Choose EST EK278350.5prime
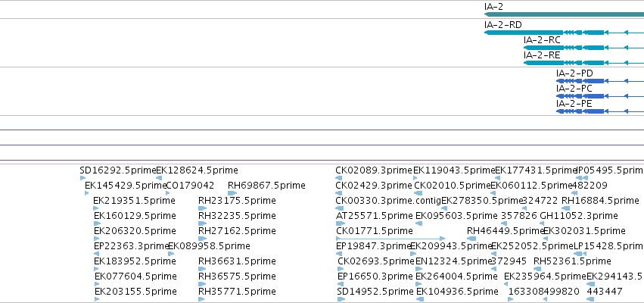 pos(482,201)
